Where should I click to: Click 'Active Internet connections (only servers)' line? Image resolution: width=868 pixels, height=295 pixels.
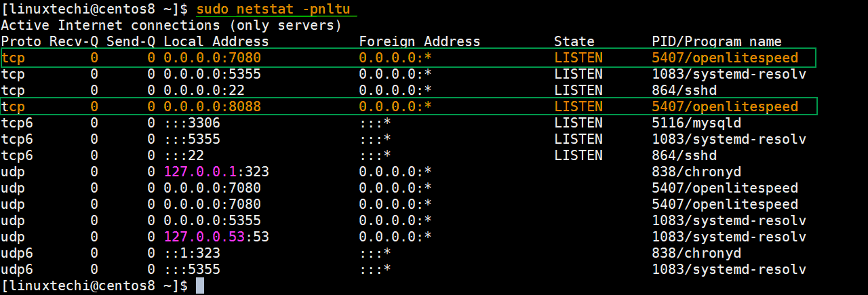pos(172,25)
